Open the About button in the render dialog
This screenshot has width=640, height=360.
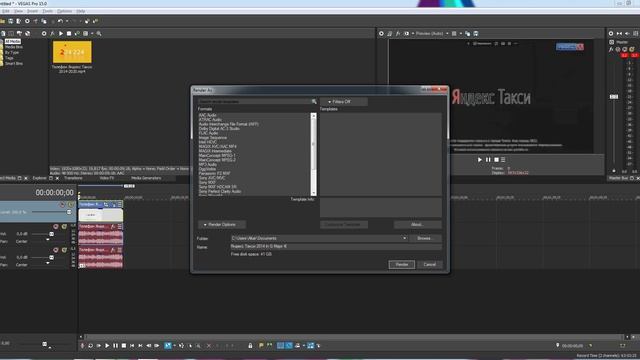417,224
